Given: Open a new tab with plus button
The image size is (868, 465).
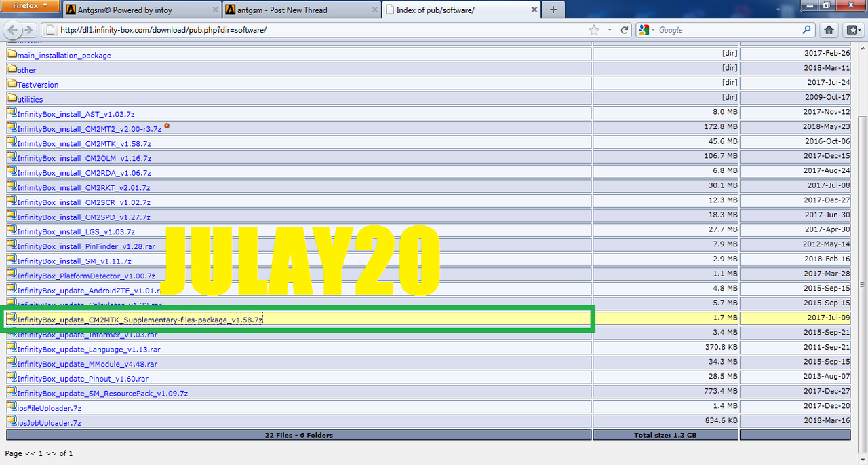Looking at the screenshot, I should click(553, 10).
